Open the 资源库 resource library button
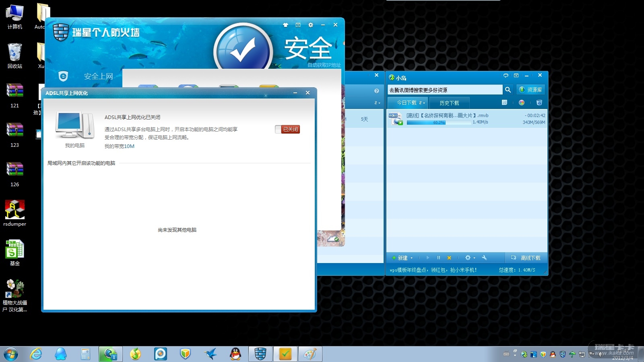 tap(530, 90)
